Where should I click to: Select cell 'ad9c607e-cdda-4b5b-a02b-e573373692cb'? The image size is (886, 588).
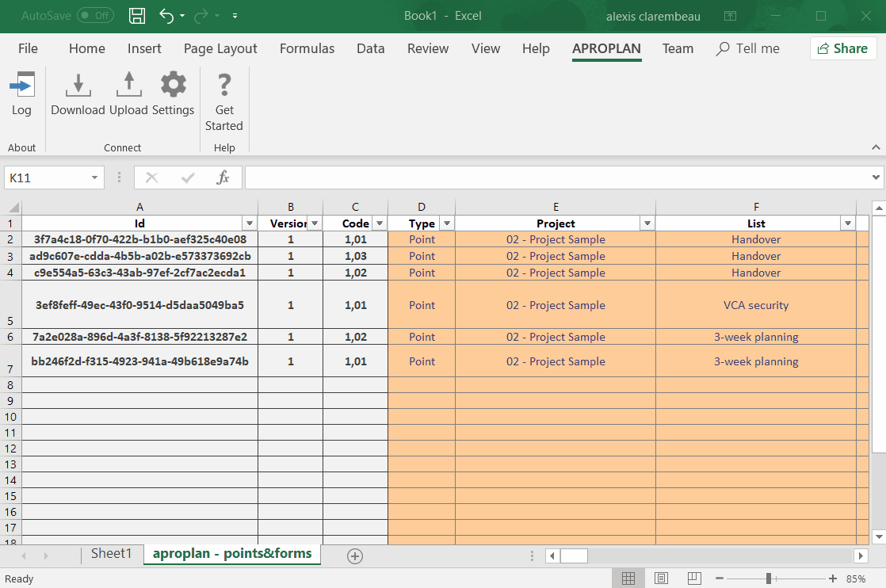click(x=139, y=256)
